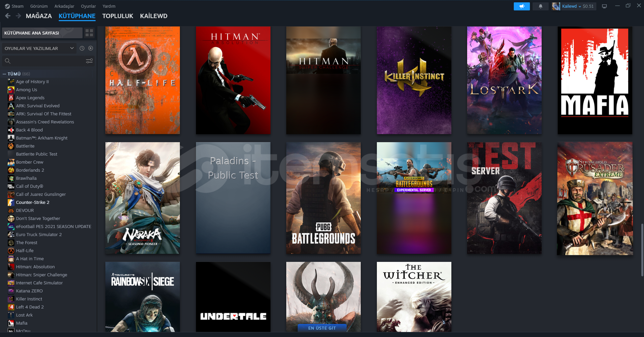
Task: Collapse the TÜMÜ games category
Action: [4, 74]
